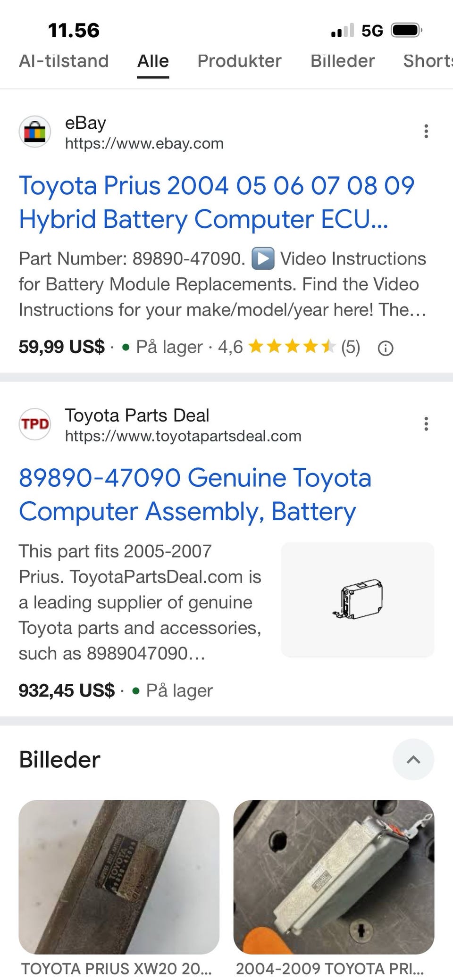The width and height of the screenshot is (453, 980).
Task: Click the info icon beside eBay rating
Action: click(x=386, y=349)
